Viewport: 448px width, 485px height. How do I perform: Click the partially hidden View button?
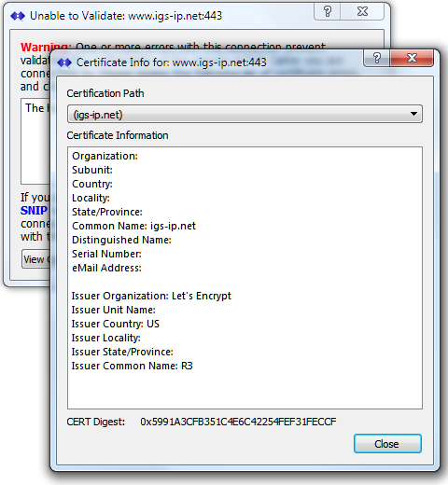point(35,259)
